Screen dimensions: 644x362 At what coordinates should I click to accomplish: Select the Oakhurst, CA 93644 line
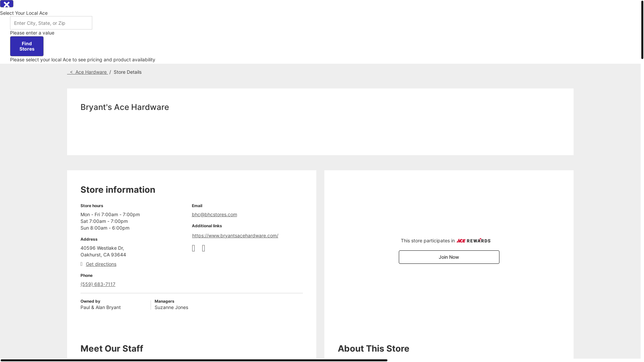[x=103, y=255]
